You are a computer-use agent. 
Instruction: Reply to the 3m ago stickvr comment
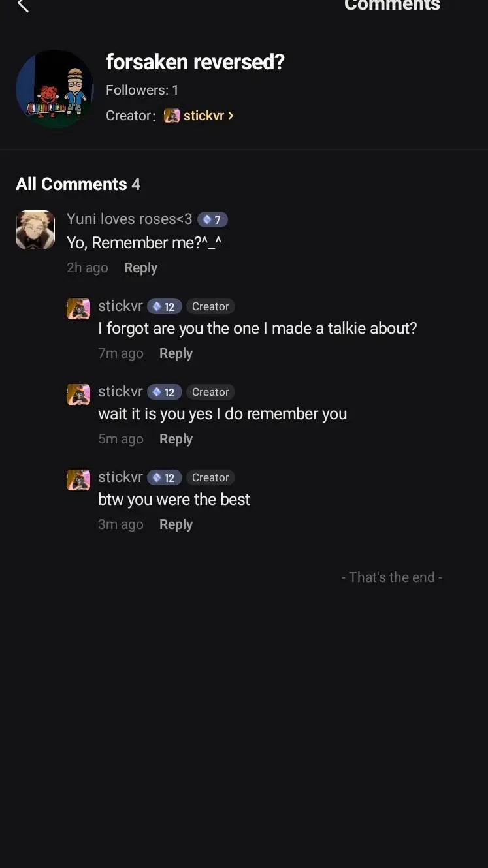click(176, 524)
